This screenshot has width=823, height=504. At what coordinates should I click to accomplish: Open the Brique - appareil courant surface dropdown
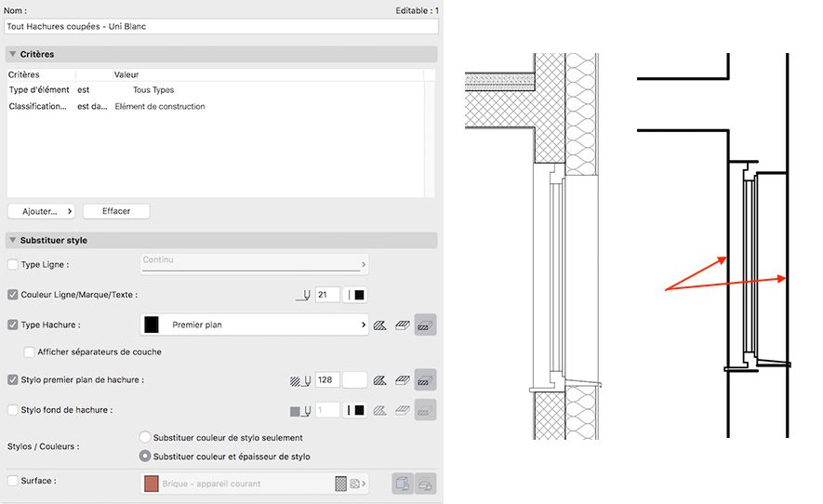[254, 484]
